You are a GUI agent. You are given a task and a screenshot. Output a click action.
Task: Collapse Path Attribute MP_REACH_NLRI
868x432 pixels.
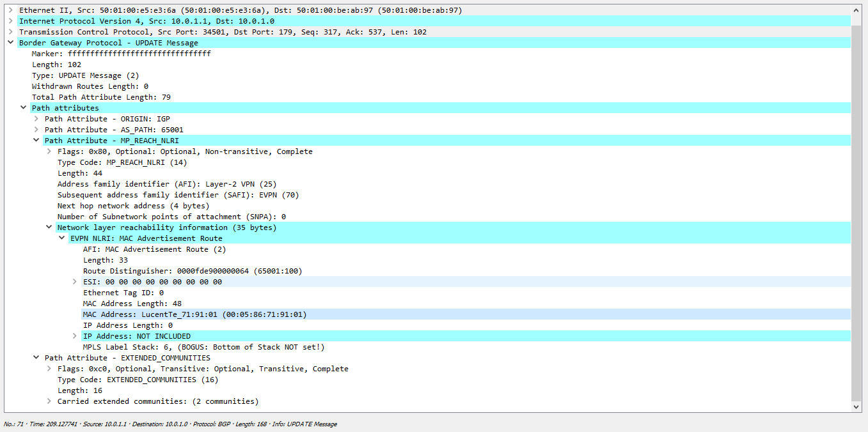pos(36,141)
